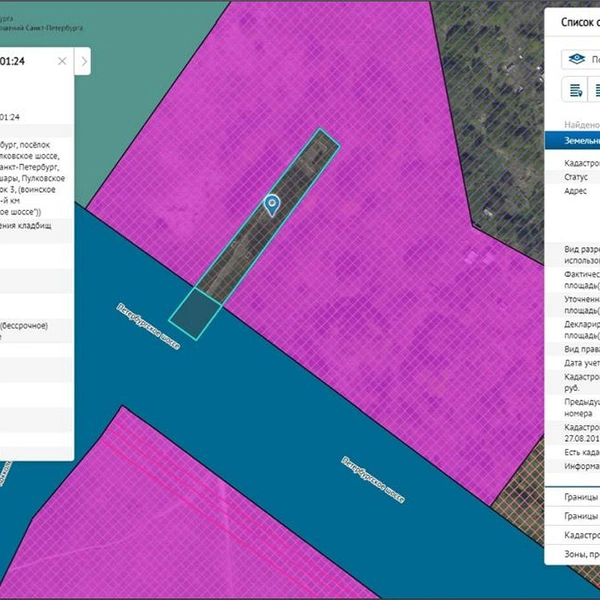
Task: Select the highlighted 'Земельн…' category row
Action: (572, 140)
